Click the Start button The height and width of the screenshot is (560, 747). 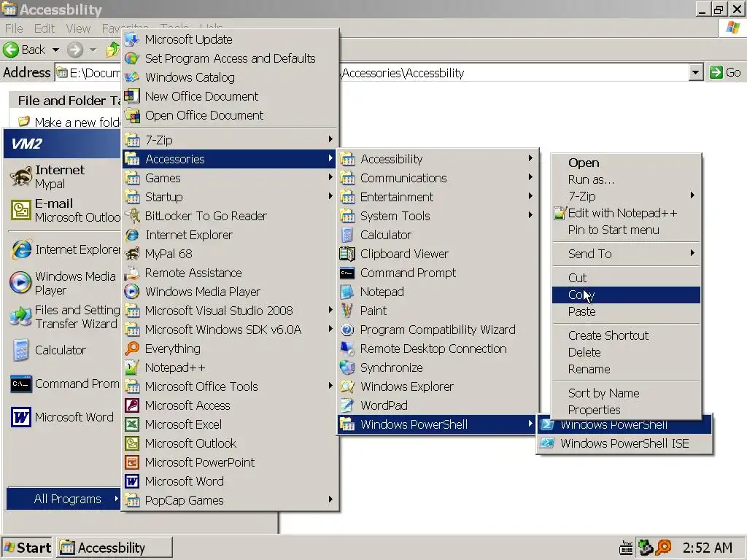click(x=27, y=548)
